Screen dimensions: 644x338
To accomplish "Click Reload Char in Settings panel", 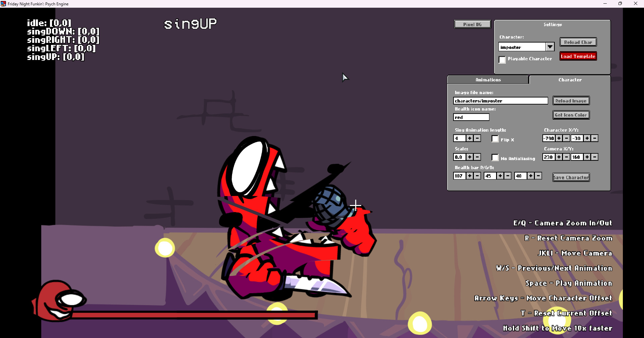I will pyautogui.click(x=578, y=42).
